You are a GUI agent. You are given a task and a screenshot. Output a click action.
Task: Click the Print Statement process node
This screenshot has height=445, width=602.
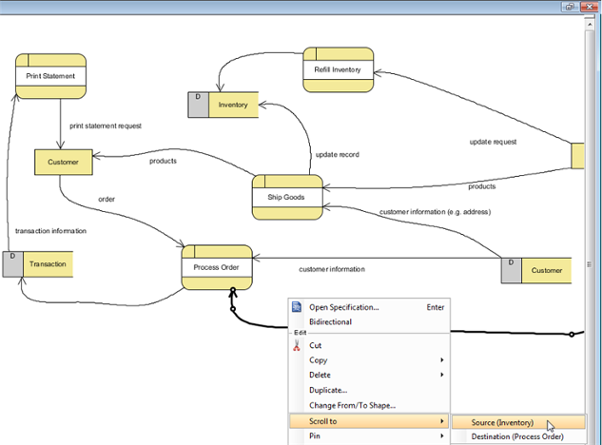(x=51, y=76)
